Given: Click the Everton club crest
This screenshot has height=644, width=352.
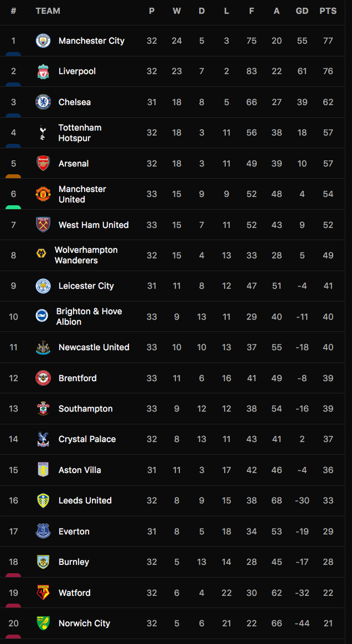Looking at the screenshot, I should [x=43, y=532].
